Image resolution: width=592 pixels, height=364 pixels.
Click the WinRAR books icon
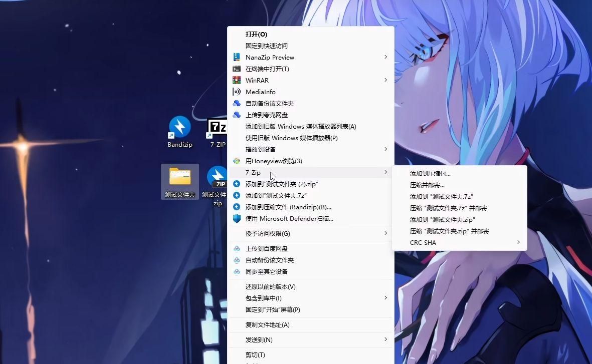(237, 80)
